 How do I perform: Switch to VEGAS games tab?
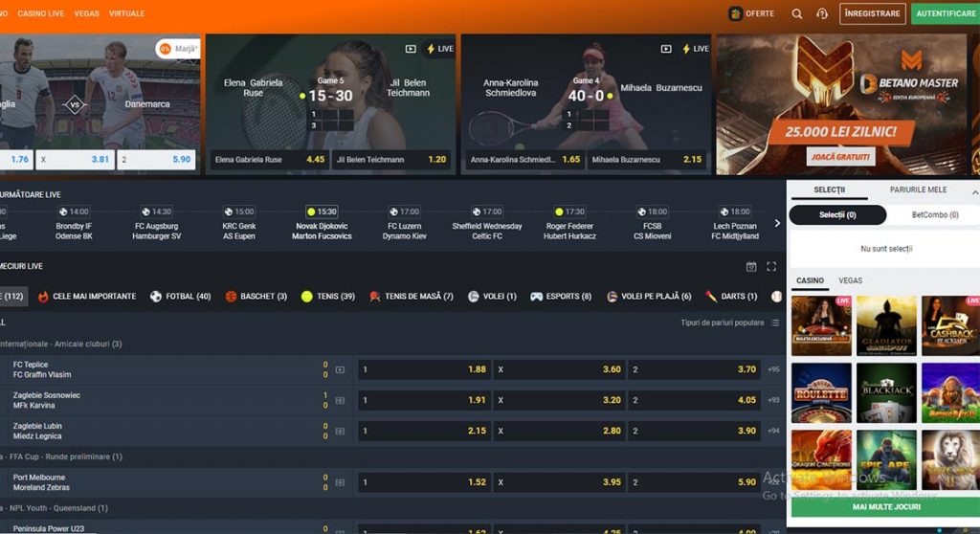click(850, 280)
